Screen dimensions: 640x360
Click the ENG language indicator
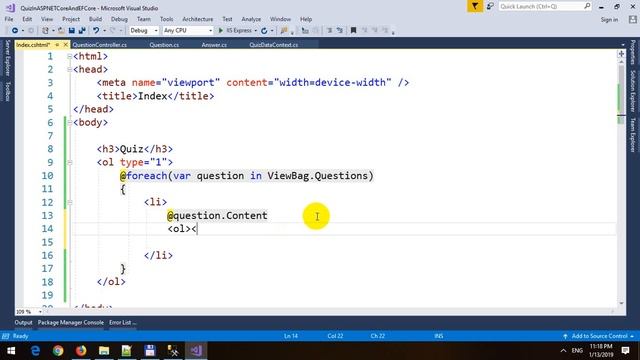pyautogui.click(x=577, y=351)
